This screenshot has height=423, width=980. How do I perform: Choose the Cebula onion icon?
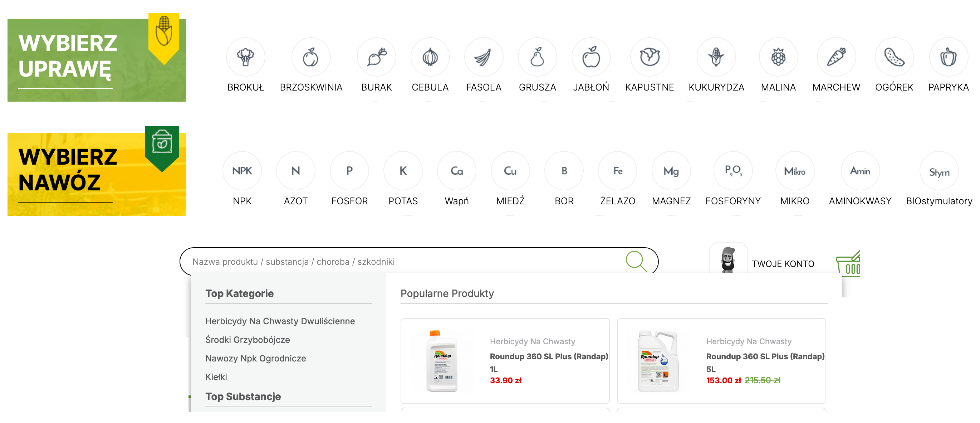click(x=430, y=58)
